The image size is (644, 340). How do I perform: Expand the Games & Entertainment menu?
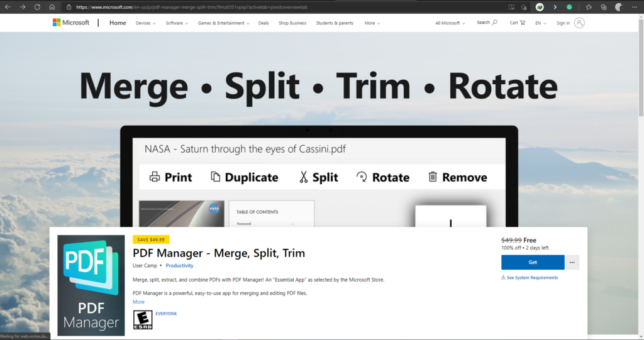coord(223,23)
